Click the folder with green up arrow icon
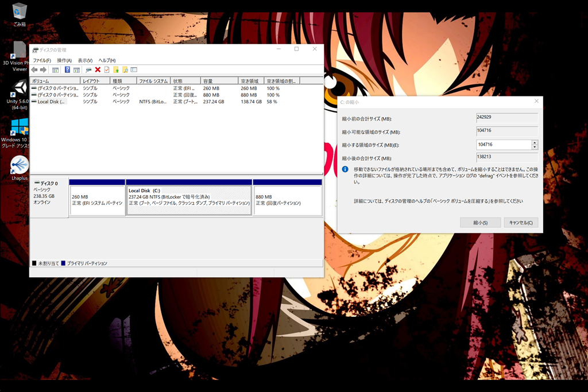The height and width of the screenshot is (392, 588). tap(116, 69)
